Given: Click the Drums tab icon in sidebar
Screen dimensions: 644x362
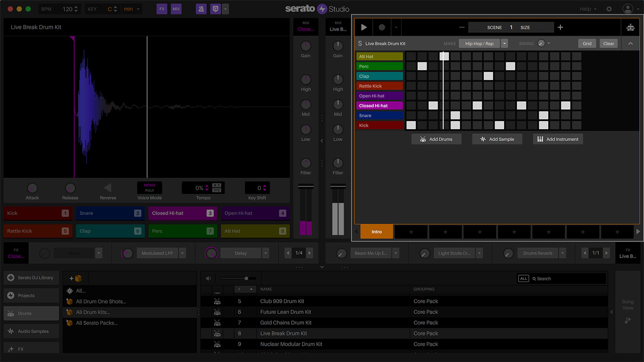Looking at the screenshot, I should pyautogui.click(x=11, y=313).
